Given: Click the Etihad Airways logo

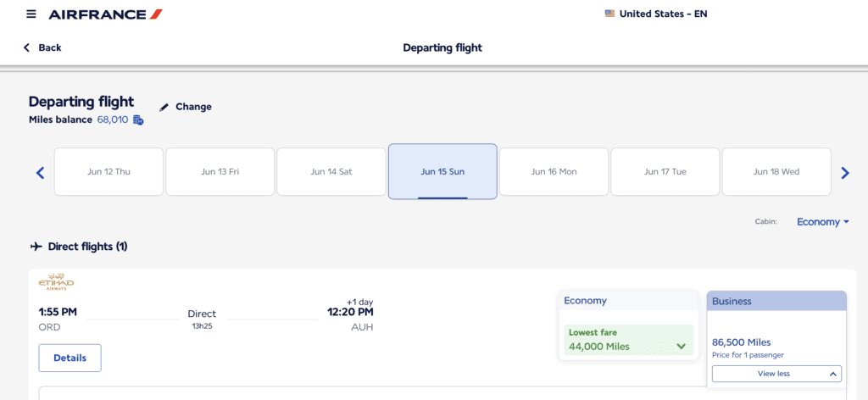Looking at the screenshot, I should point(57,282).
